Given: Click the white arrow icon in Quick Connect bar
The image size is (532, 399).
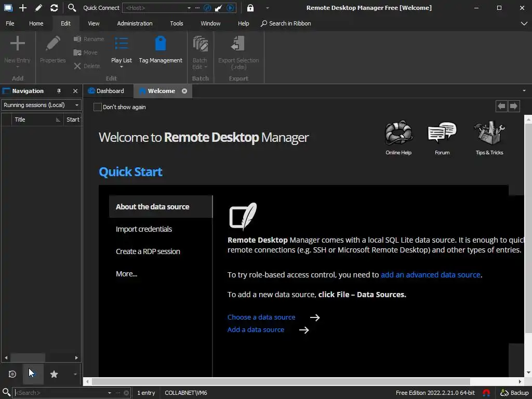Looking at the screenshot, I should tap(219, 8).
